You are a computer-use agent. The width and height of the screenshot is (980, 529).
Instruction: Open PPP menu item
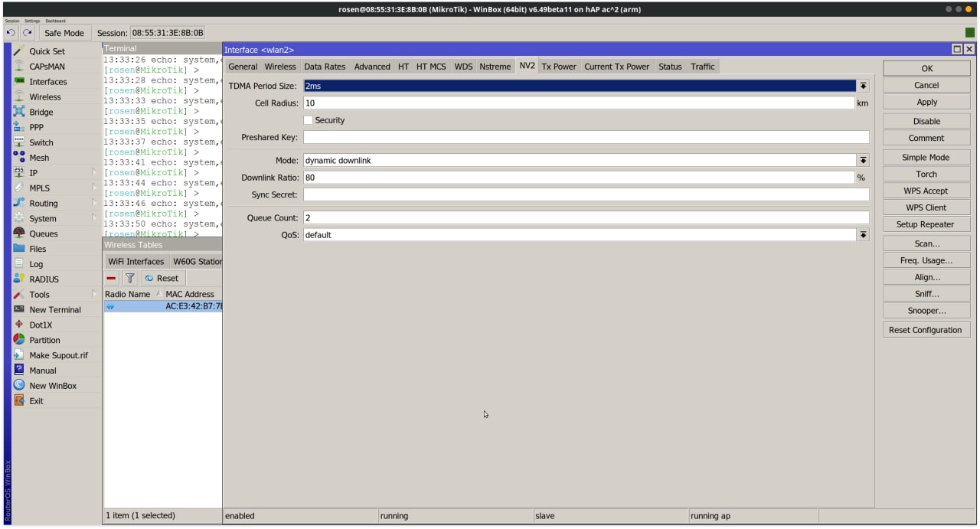click(37, 128)
